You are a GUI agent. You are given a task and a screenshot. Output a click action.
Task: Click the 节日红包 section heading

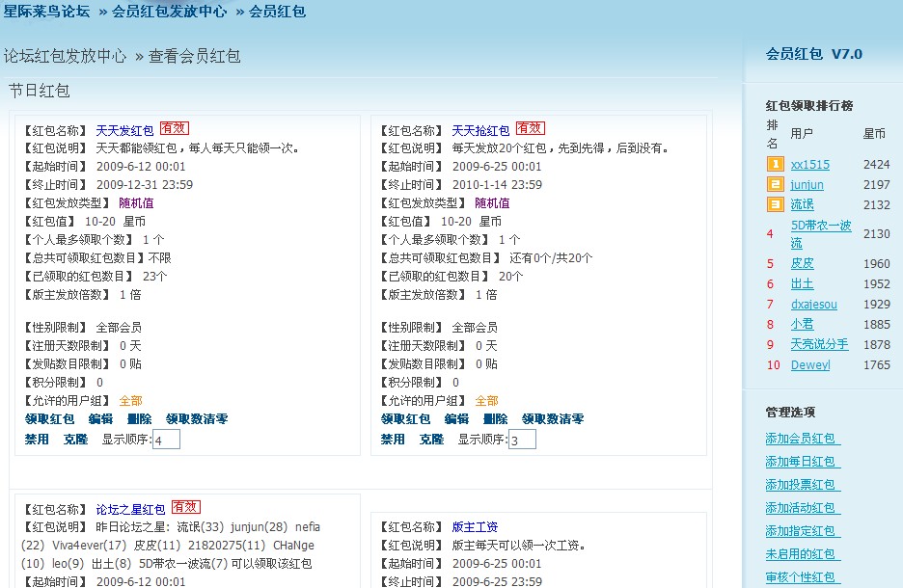[40, 91]
